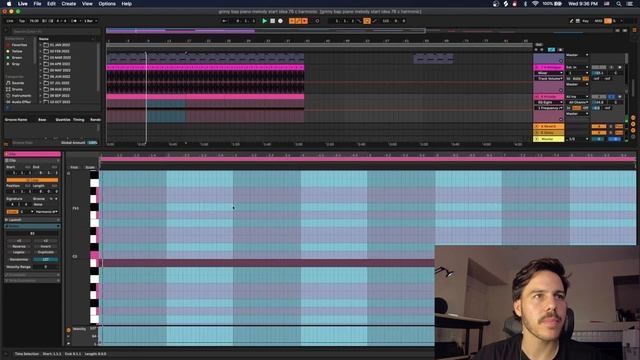Toggle the orange Loop switch in transport
The height and width of the screenshot is (360, 640).
tap(367, 21)
